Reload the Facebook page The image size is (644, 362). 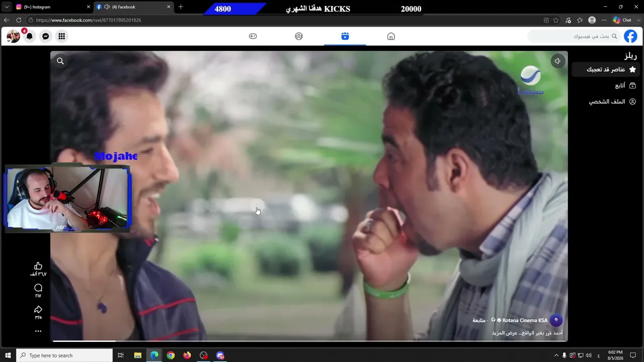19,20
